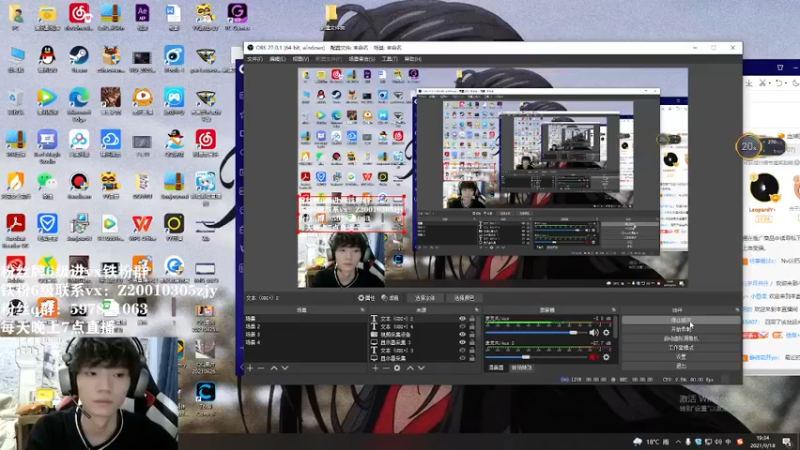The width and height of the screenshot is (800, 450).
Task: Toggle visibility eye of 显示器采集 3
Action: tap(462, 342)
